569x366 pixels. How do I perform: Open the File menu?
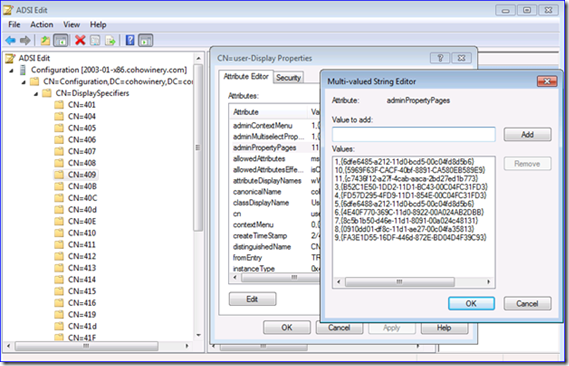click(14, 25)
